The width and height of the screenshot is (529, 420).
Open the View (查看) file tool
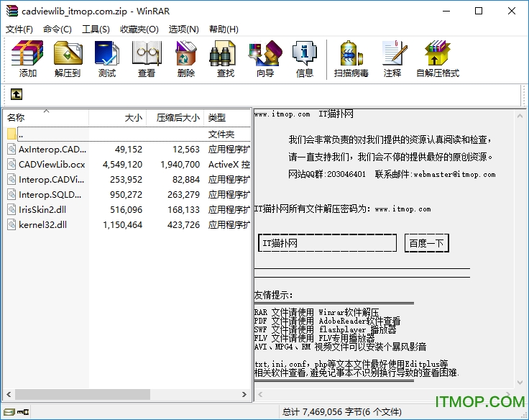coord(147,53)
